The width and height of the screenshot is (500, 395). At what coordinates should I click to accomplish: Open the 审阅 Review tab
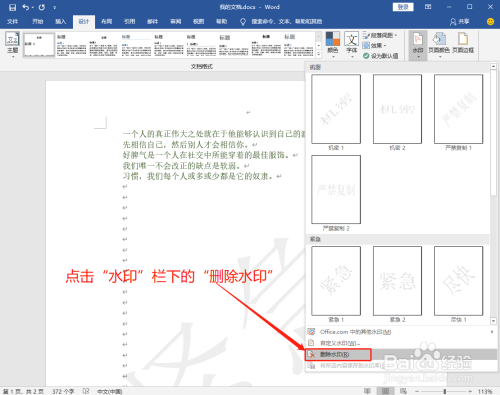(x=176, y=22)
